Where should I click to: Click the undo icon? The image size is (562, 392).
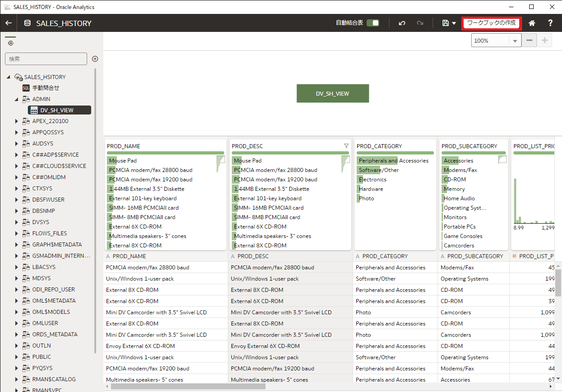[x=402, y=23]
